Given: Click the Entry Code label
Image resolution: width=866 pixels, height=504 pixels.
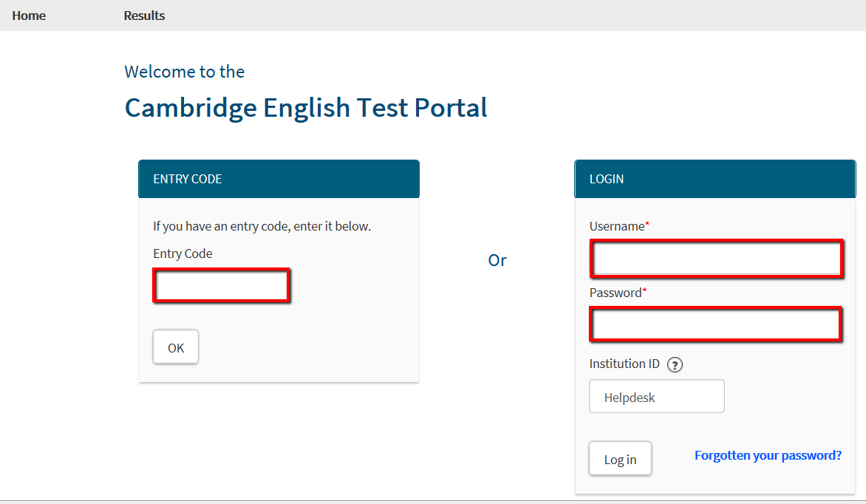Looking at the screenshot, I should click(183, 253).
